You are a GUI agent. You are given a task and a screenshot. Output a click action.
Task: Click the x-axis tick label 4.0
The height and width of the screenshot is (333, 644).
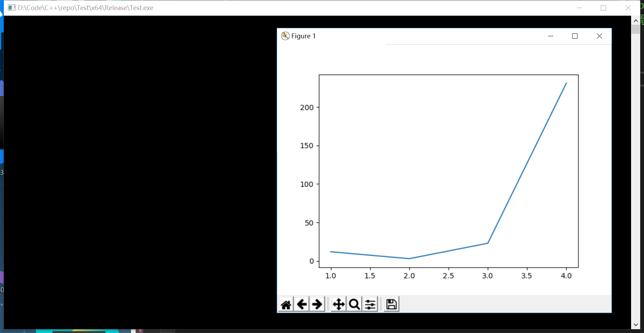(x=566, y=276)
